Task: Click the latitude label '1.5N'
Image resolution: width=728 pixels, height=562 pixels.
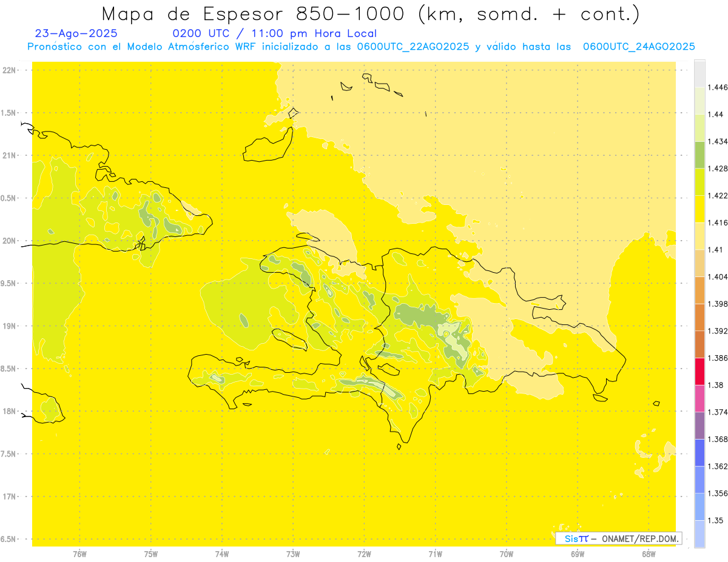Action: click(x=9, y=113)
